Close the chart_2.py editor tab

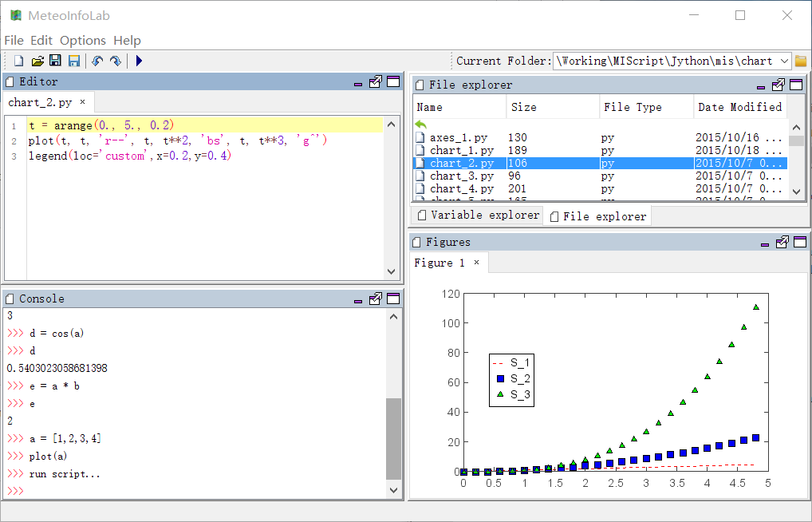82,102
